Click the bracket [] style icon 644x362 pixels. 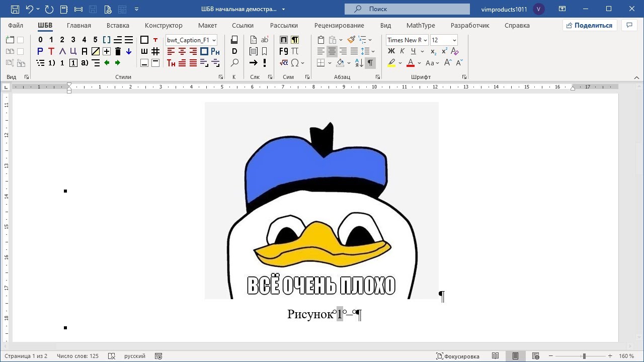click(x=107, y=40)
